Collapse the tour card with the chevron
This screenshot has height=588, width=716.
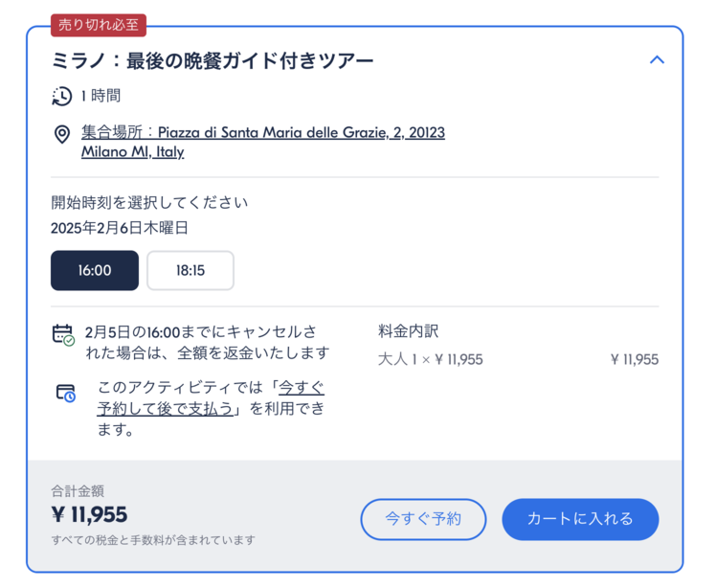(657, 59)
